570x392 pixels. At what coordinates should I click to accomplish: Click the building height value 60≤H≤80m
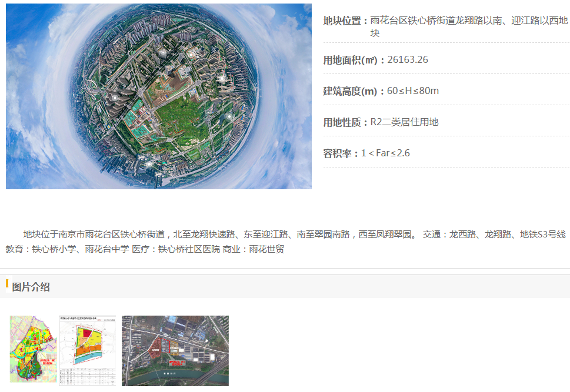pyautogui.click(x=412, y=91)
